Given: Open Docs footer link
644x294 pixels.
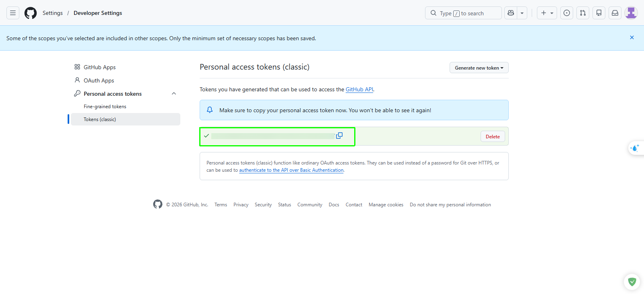Looking at the screenshot, I should point(334,205).
